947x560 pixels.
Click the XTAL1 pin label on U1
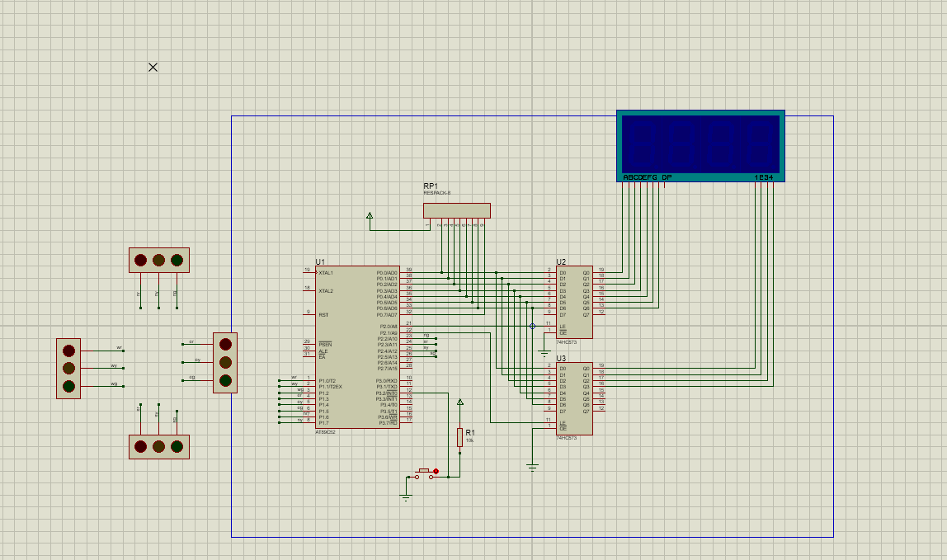pos(326,273)
